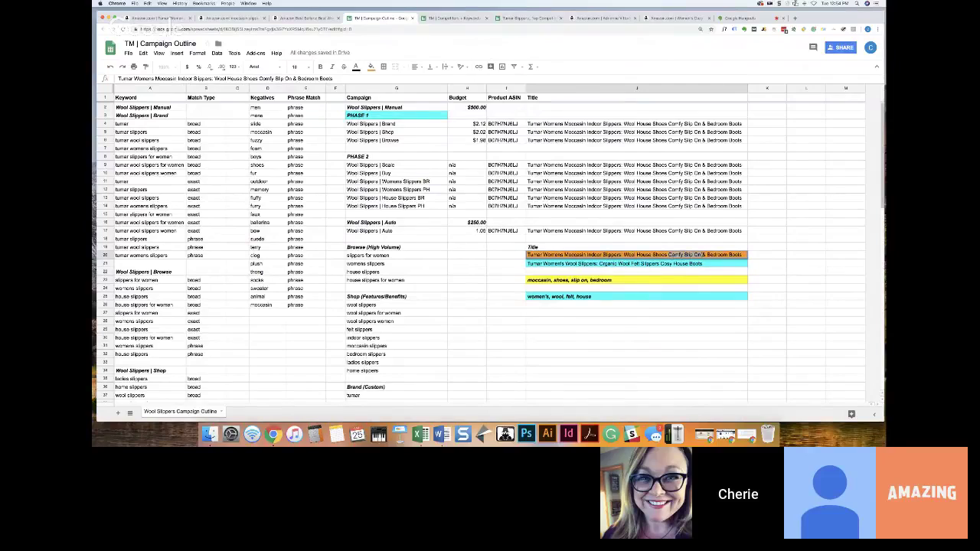Open a new Chrome tab with the plus button
Image resolution: width=980 pixels, height=551 pixels.
tap(795, 18)
